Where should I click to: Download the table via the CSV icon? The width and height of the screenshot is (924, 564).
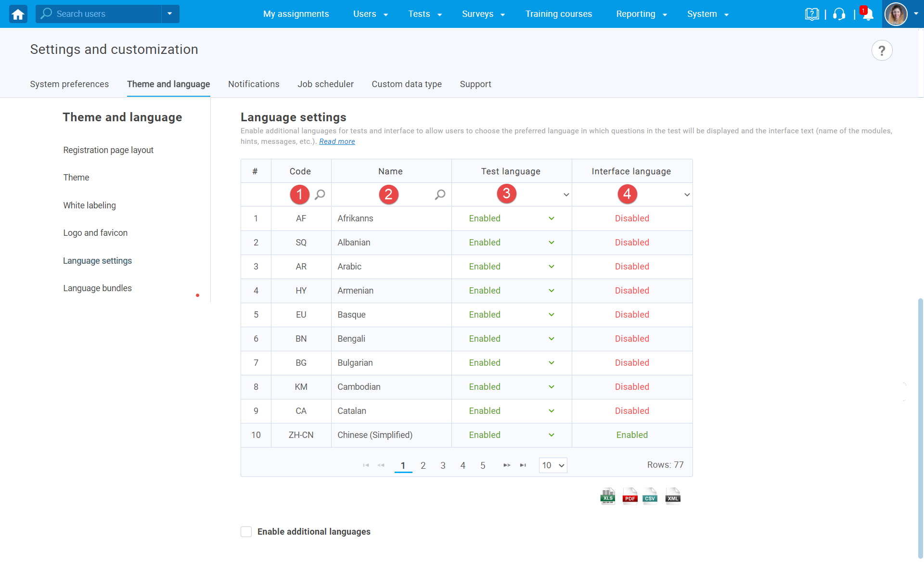(x=650, y=496)
